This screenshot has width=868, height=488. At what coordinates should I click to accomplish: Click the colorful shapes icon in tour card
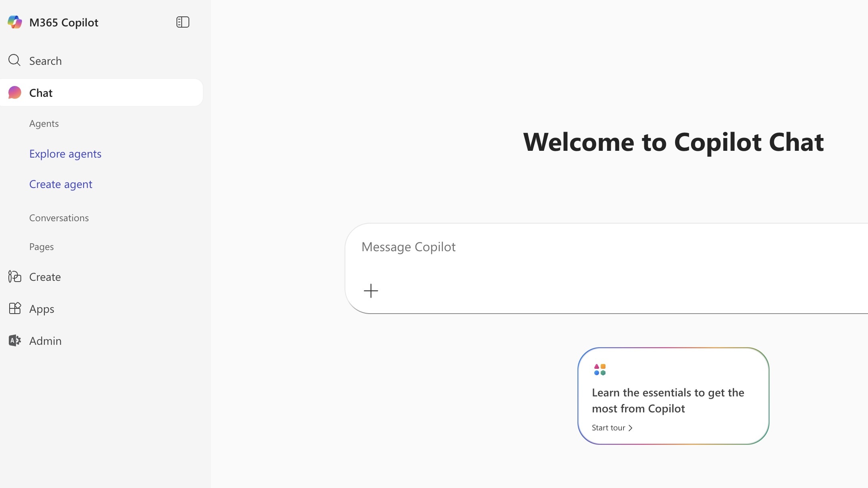(599, 370)
